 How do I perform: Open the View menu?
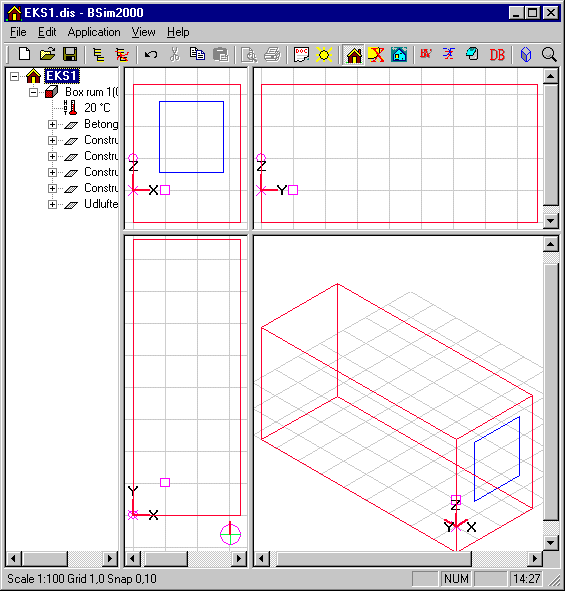(143, 32)
